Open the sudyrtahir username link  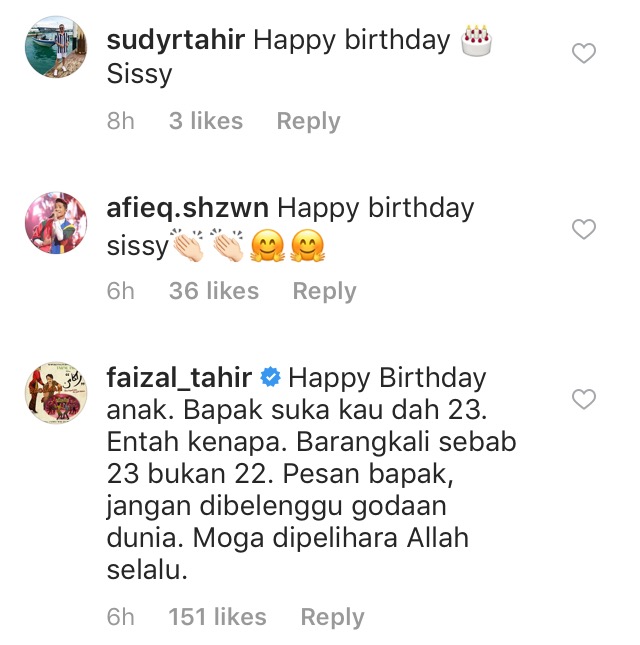pyautogui.click(x=176, y=40)
